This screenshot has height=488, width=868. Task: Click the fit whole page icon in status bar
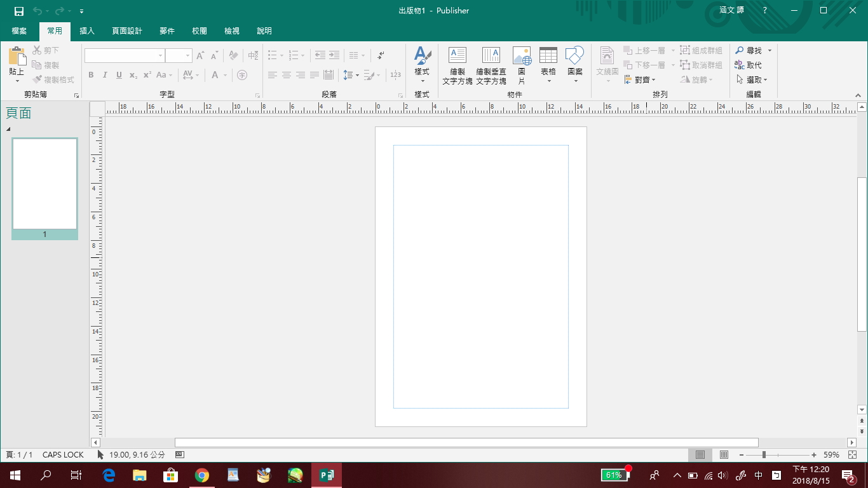[852, 455]
